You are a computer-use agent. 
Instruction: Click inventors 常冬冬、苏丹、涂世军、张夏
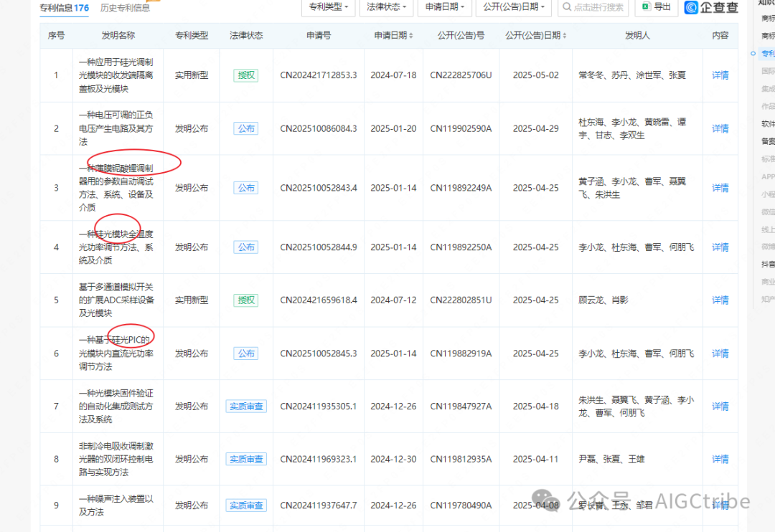(632, 75)
